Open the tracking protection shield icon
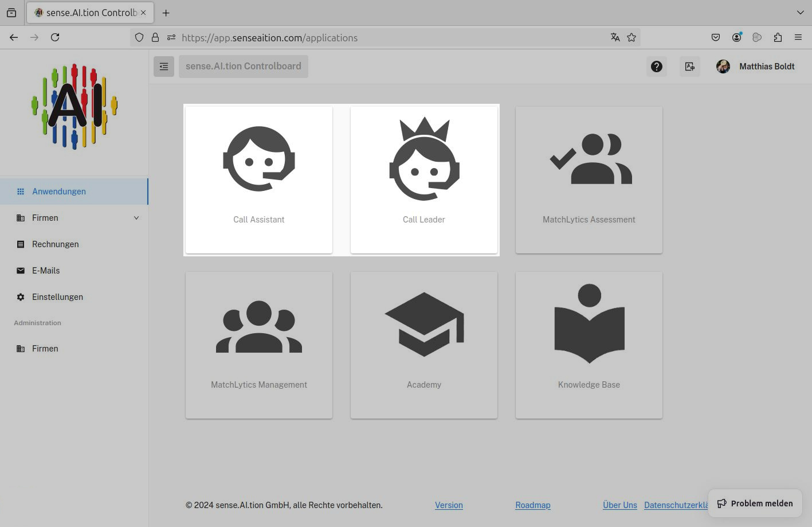 pos(139,37)
